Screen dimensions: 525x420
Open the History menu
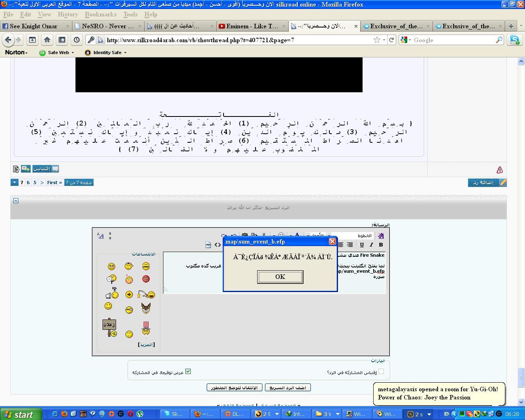tap(68, 14)
